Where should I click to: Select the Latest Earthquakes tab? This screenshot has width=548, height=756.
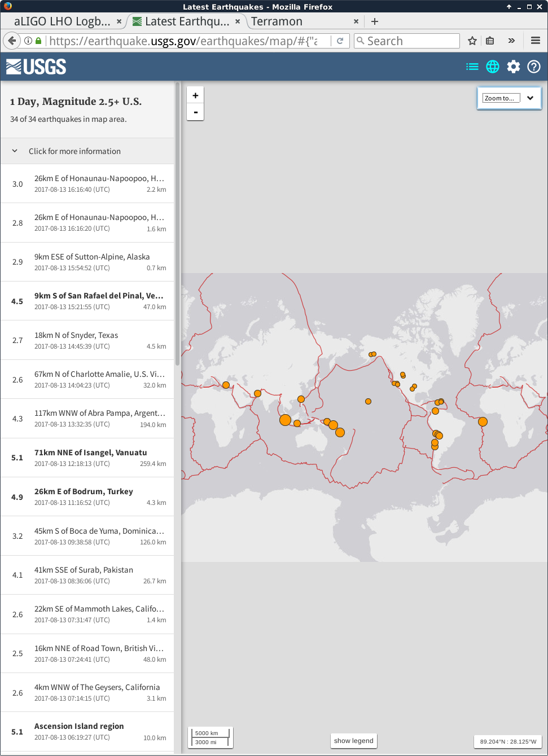click(x=186, y=21)
